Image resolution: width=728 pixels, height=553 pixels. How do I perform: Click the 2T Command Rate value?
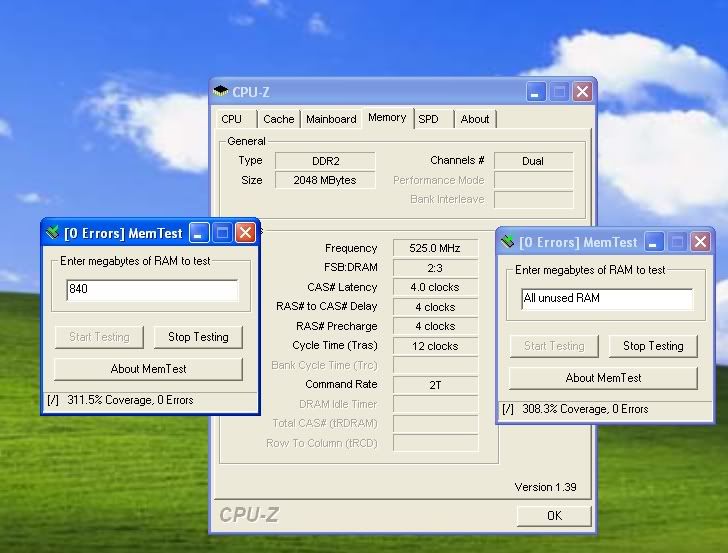[x=436, y=385]
